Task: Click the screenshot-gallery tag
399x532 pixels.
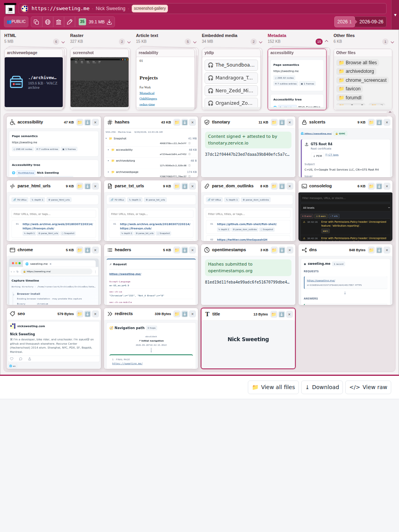Action: [150, 9]
